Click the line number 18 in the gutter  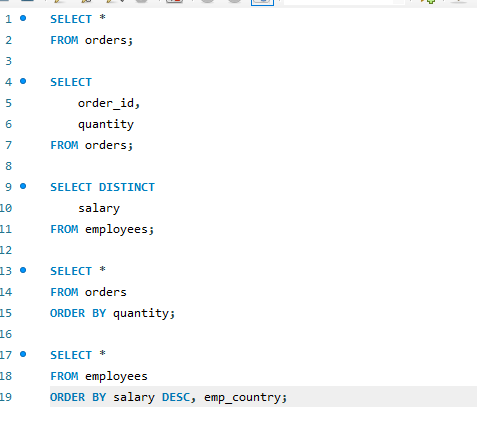[6, 376]
